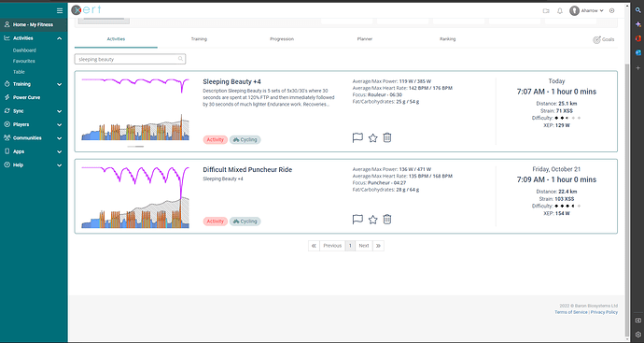Click Difficult Mixed Puncheur Ride difficulty dots
644x343 pixels.
(568, 206)
